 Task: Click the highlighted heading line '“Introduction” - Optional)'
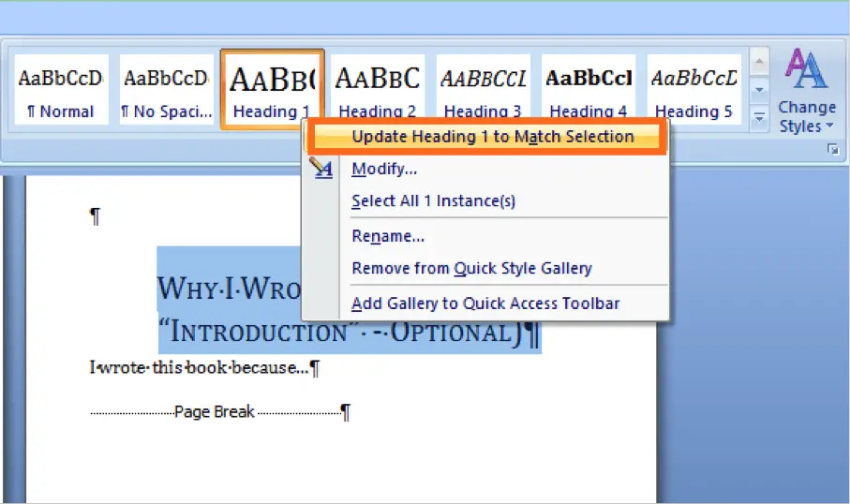point(349,332)
